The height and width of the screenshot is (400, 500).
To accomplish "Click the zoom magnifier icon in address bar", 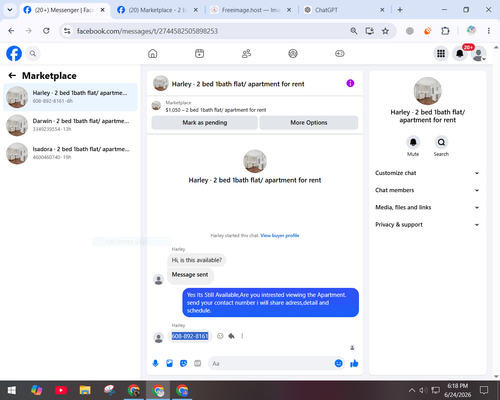I will 354,31.
